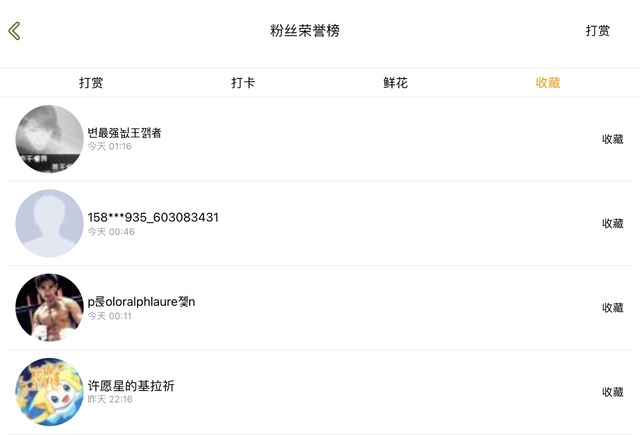Go back using the yellow chevron arrow
The image size is (640, 435).
[x=14, y=31]
